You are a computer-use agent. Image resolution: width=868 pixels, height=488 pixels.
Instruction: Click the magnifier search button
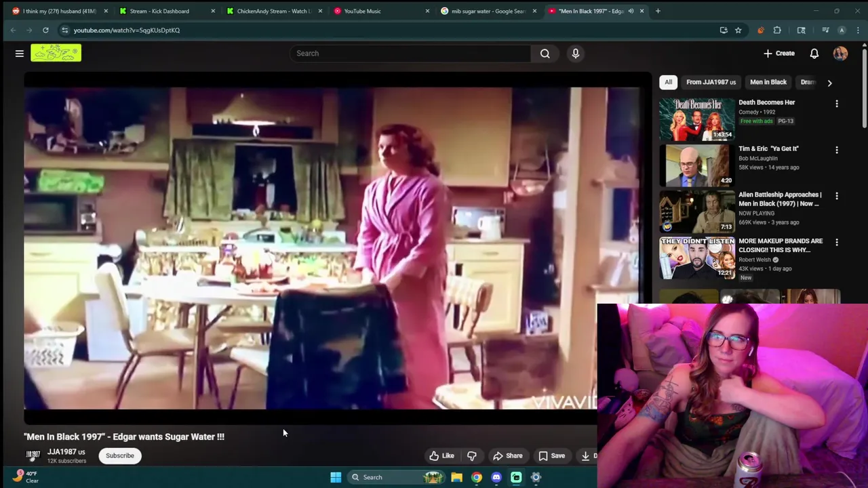(x=545, y=54)
